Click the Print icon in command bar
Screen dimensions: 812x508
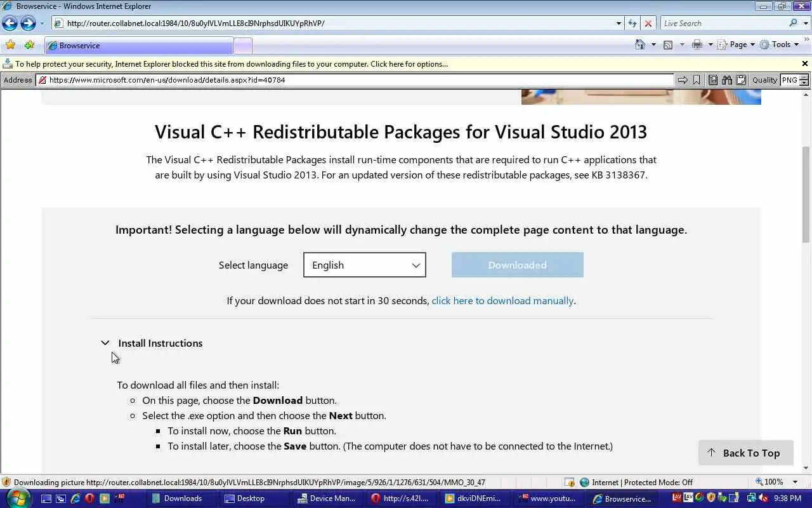tap(697, 44)
